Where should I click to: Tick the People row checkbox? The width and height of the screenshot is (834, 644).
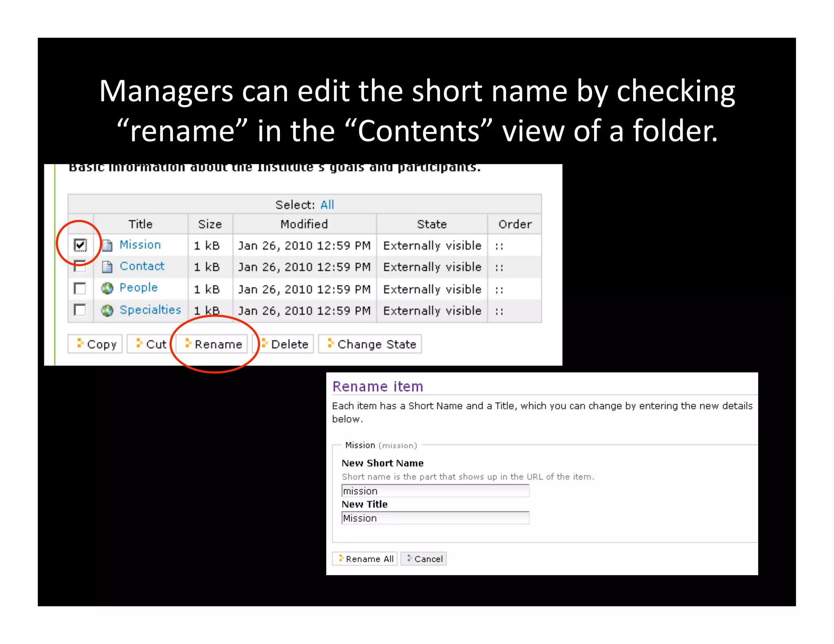point(80,288)
